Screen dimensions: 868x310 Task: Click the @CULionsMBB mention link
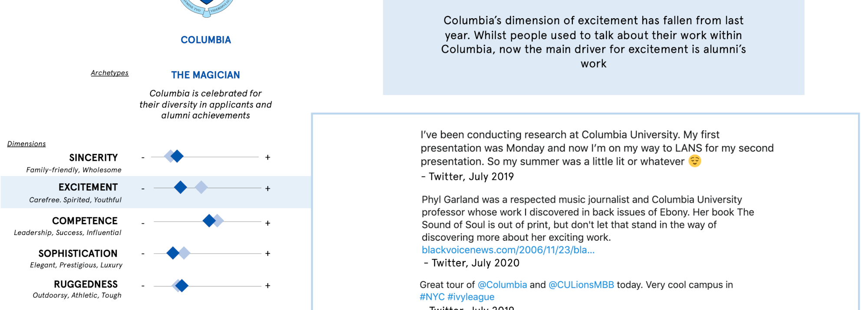point(581,285)
